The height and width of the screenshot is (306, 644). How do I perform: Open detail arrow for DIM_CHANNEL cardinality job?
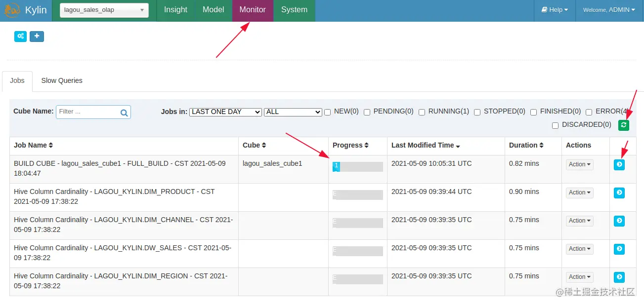pyautogui.click(x=619, y=221)
